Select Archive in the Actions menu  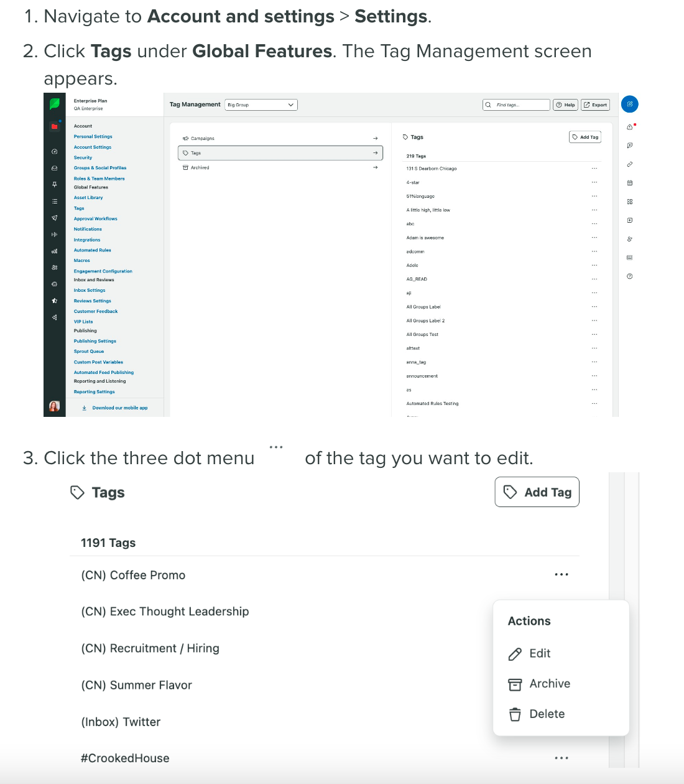pyautogui.click(x=549, y=684)
